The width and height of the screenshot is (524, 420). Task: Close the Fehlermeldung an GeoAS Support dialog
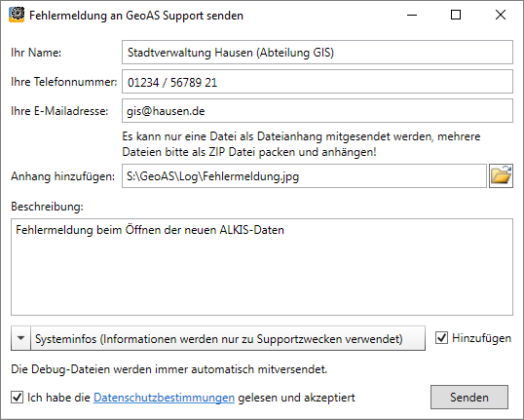(x=501, y=15)
